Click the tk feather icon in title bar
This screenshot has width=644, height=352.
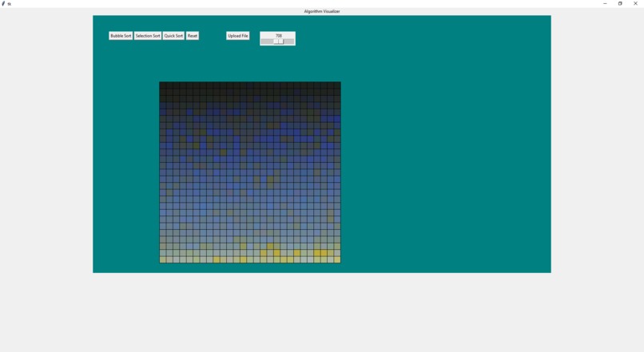click(x=3, y=3)
